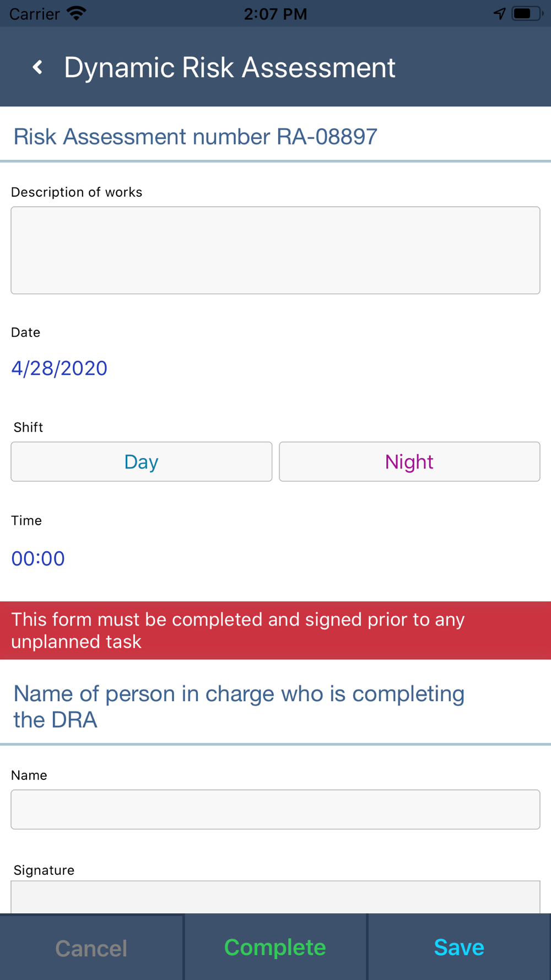The height and width of the screenshot is (980, 551).
Task: Tap the 2:07 PM status bar clock
Action: coord(275,13)
